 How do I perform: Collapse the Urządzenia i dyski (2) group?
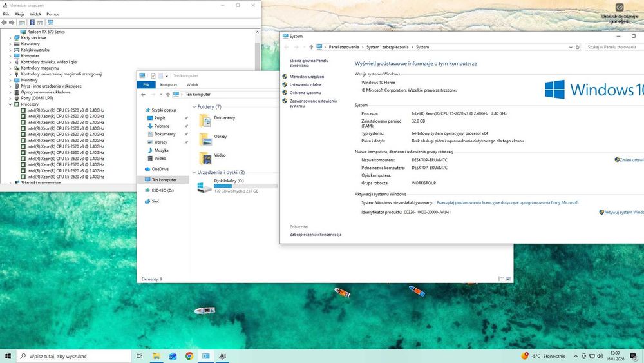tap(194, 173)
